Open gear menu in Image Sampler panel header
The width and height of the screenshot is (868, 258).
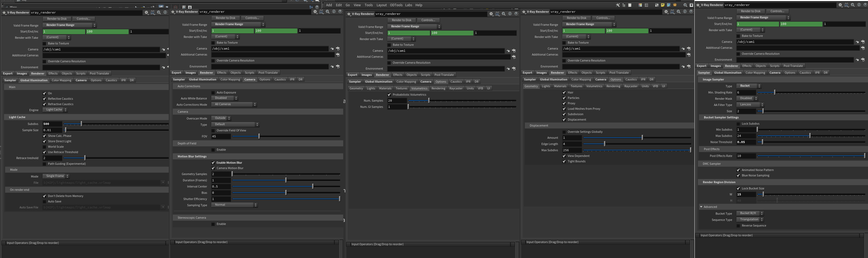click(840, 5)
